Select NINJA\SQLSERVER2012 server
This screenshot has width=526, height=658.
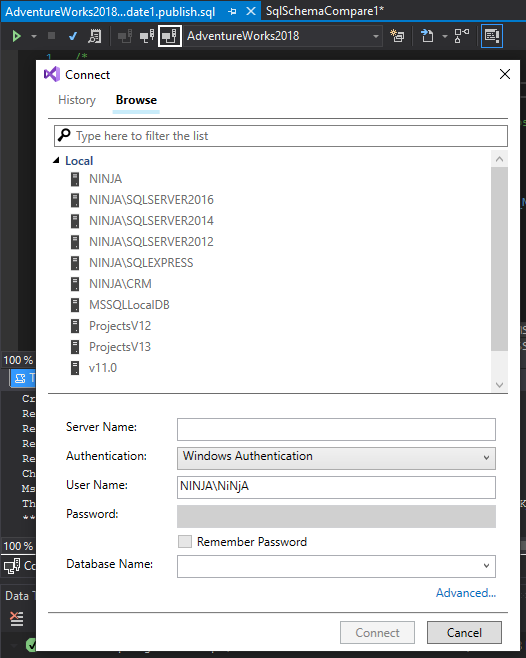coord(151,242)
